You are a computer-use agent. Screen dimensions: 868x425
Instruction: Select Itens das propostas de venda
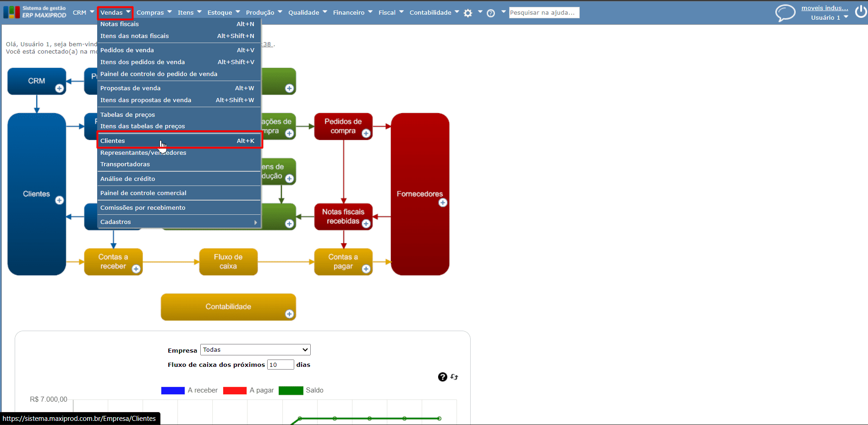179,100
